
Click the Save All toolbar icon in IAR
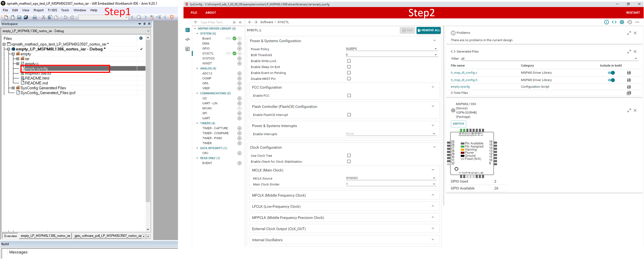click(26, 17)
